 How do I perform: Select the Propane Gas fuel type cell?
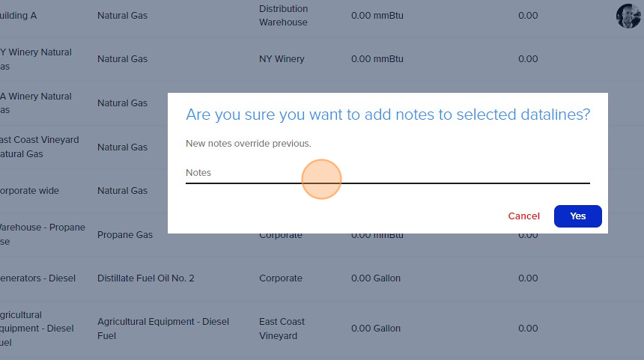pyautogui.click(x=125, y=234)
